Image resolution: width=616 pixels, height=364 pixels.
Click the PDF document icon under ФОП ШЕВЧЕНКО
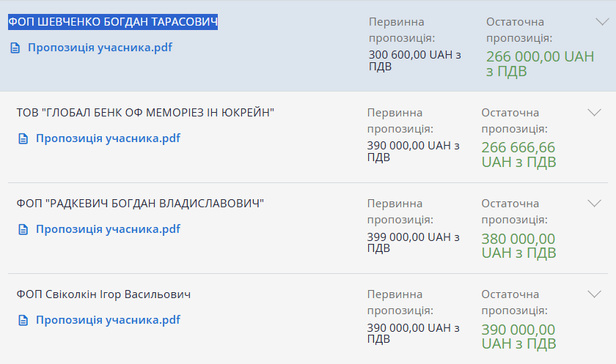click(15, 48)
